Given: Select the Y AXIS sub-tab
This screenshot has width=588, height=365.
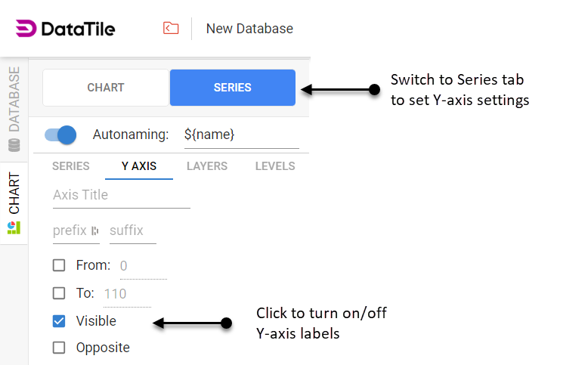Looking at the screenshot, I should [x=139, y=165].
